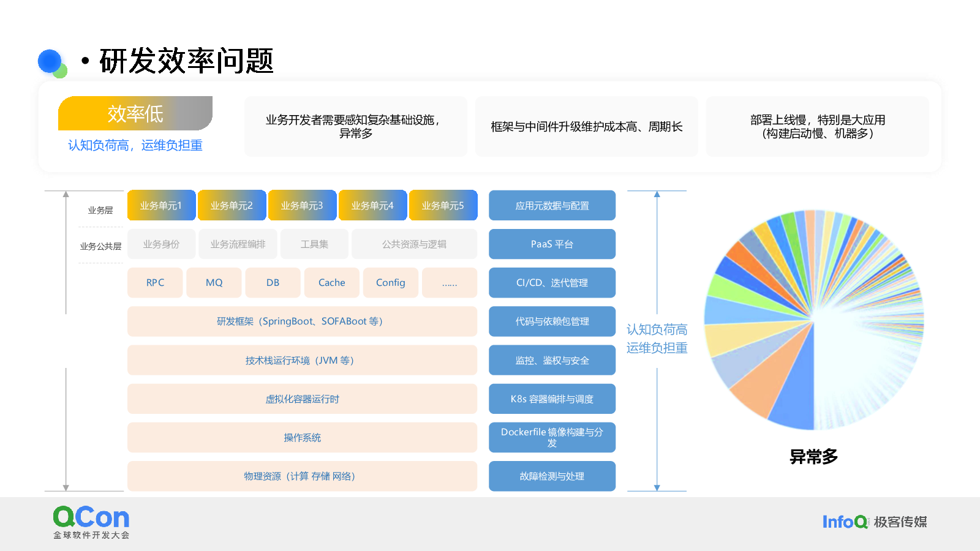Screen dimensions: 980x551
Task: Click the 物理资源 layer bar
Action: click(x=302, y=476)
